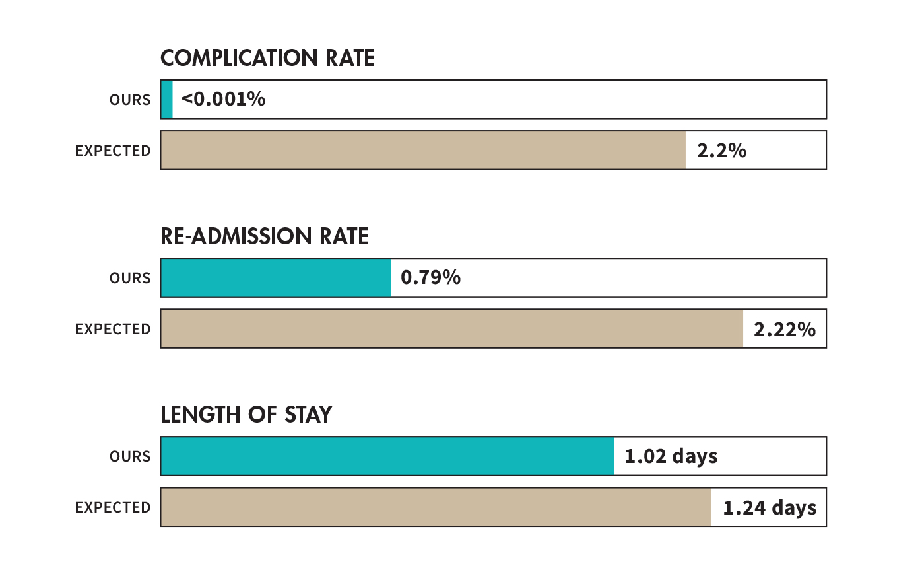Click the 0.79% value label

pyautogui.click(x=431, y=277)
